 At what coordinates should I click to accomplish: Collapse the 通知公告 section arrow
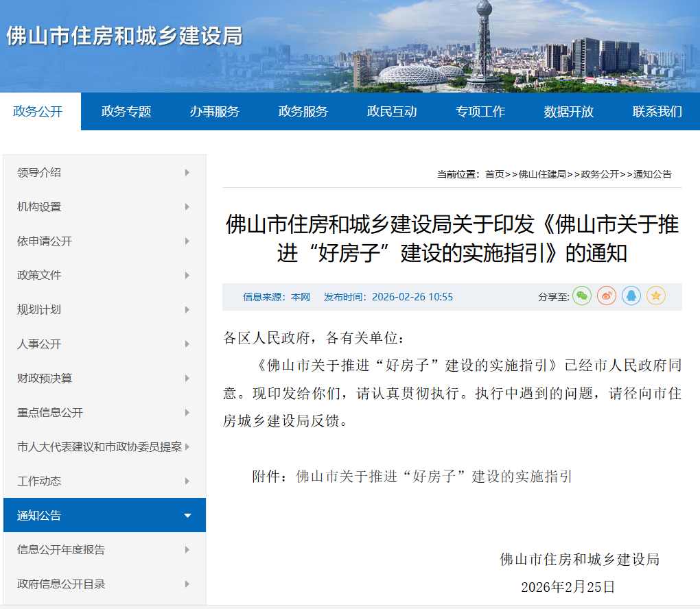187,515
